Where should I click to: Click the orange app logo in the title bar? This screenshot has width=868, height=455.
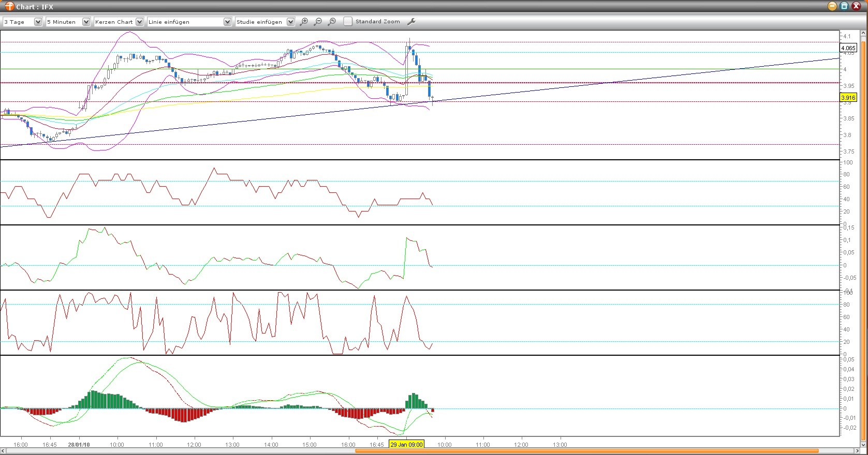9,6
